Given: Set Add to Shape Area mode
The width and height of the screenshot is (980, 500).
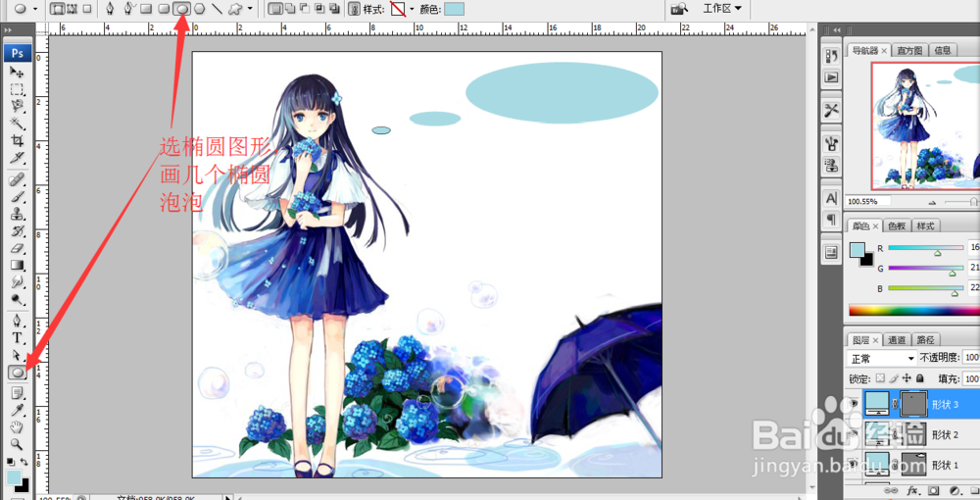Looking at the screenshot, I should (x=290, y=9).
